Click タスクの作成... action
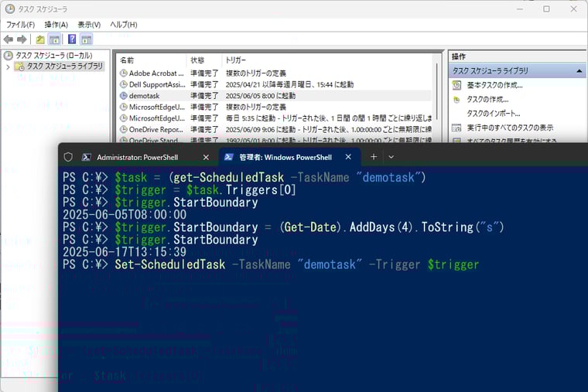Screen dimensions: 588x392 click(487, 99)
